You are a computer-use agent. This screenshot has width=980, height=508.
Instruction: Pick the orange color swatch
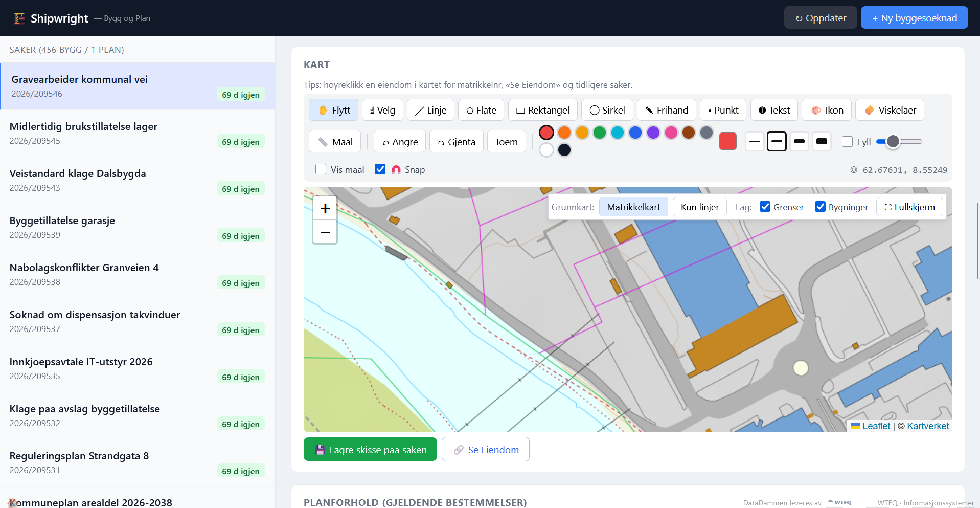point(564,132)
